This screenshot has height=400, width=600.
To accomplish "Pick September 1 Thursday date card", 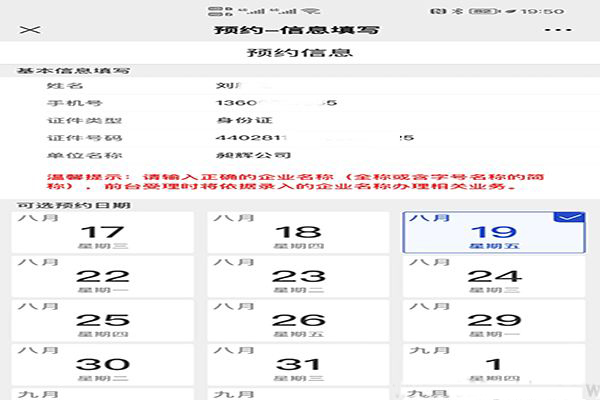I will [x=494, y=365].
